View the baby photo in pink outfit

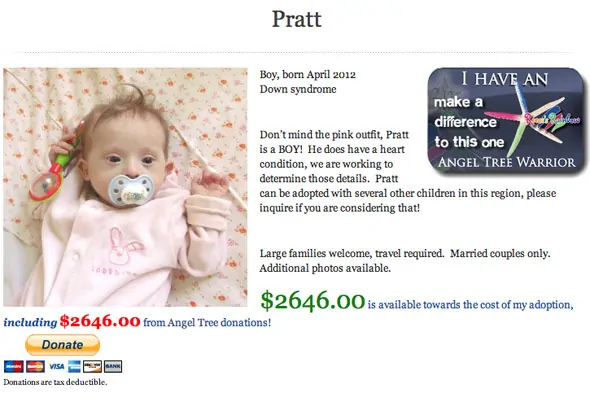125,187
